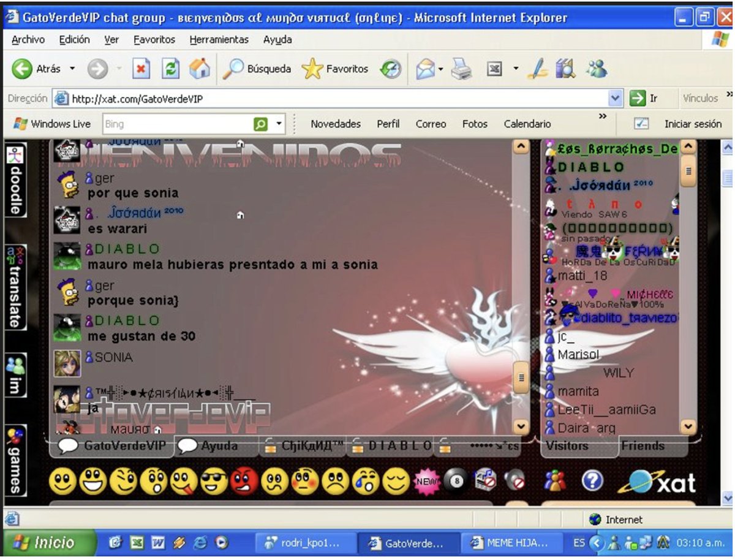Stop loading with the red X
The height and width of the screenshot is (560, 735).
point(141,69)
